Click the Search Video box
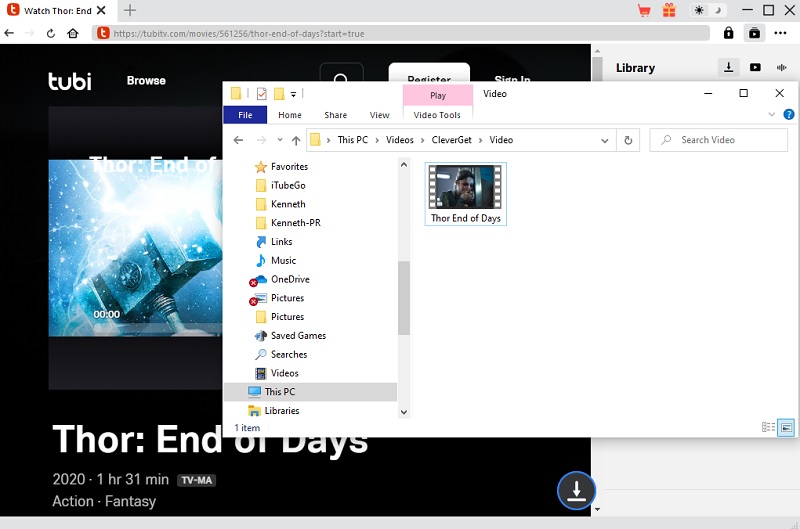This screenshot has height=529, width=800. click(x=718, y=140)
